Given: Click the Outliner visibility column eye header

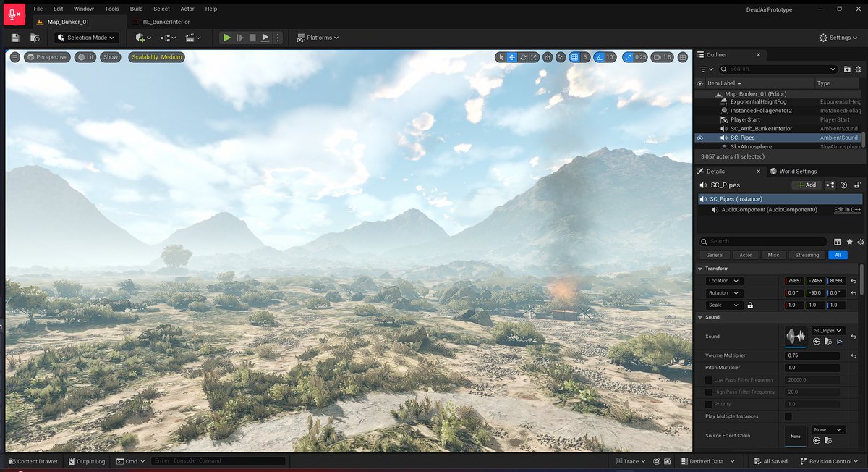Looking at the screenshot, I should [699, 83].
